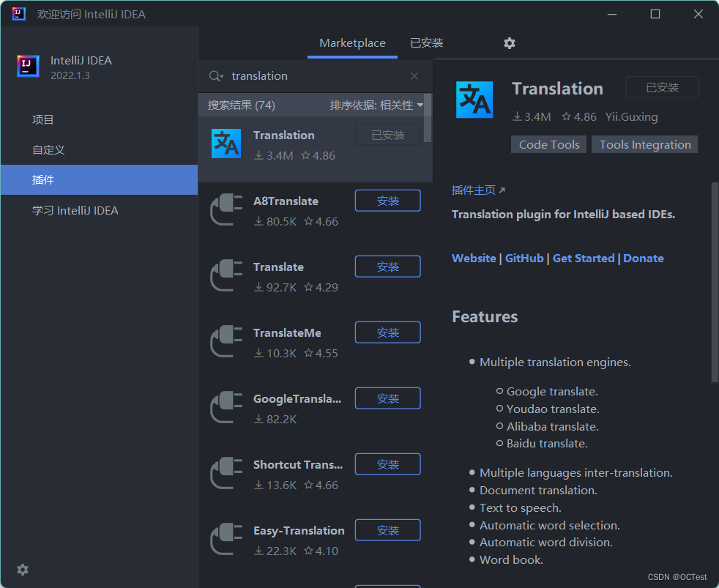Click the TranslateMe plugin name
Viewport: 719px width, 588px height.
[287, 333]
